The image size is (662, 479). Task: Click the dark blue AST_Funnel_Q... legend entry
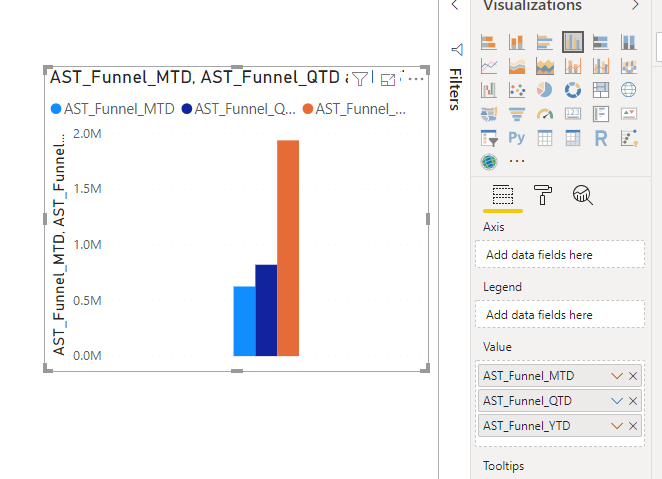239,109
